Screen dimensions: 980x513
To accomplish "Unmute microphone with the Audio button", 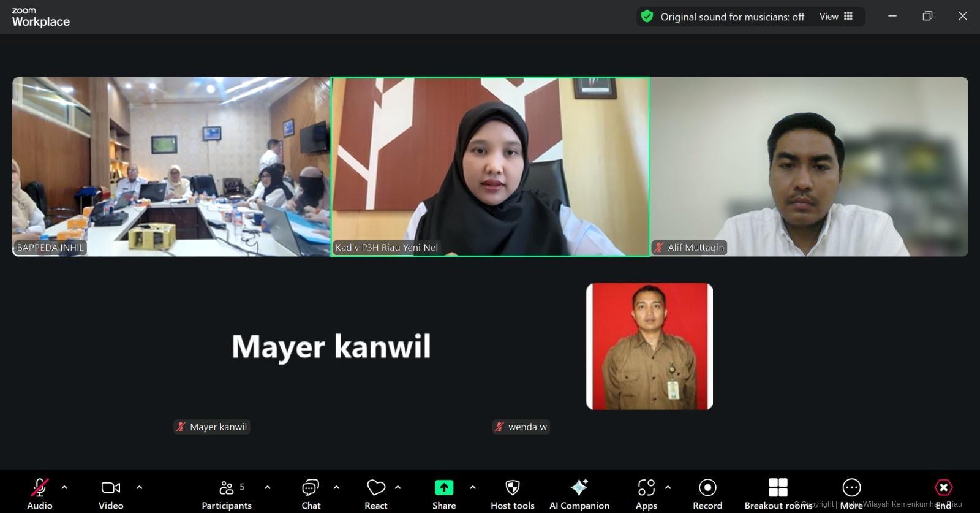I will pos(39,493).
